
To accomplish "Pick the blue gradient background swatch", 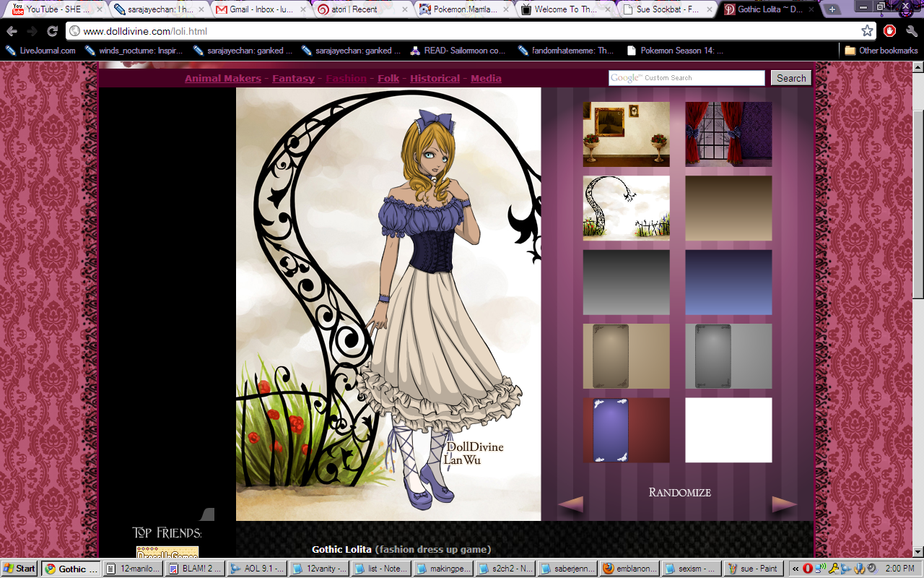I will pos(728,282).
